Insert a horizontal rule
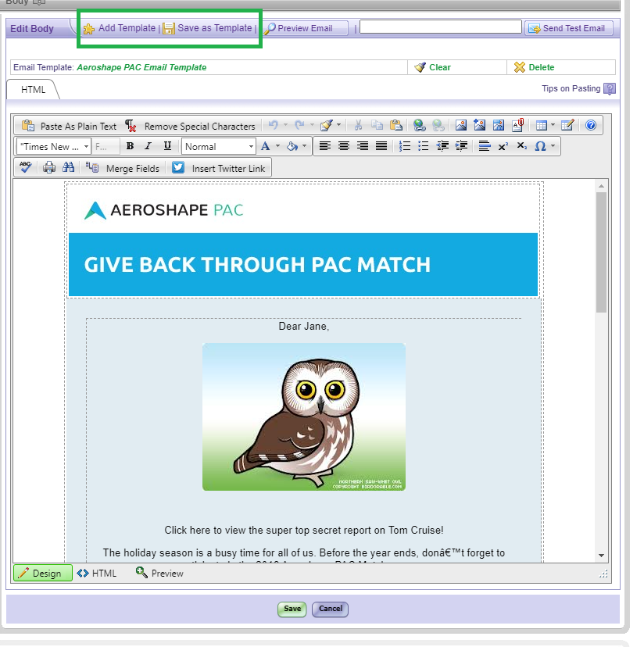This screenshot has height=647, width=644. pyautogui.click(x=485, y=146)
